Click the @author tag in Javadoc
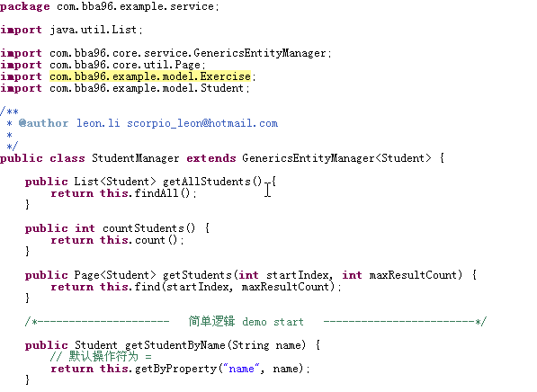Image resolution: width=537 pixels, height=392 pixels. click(43, 123)
